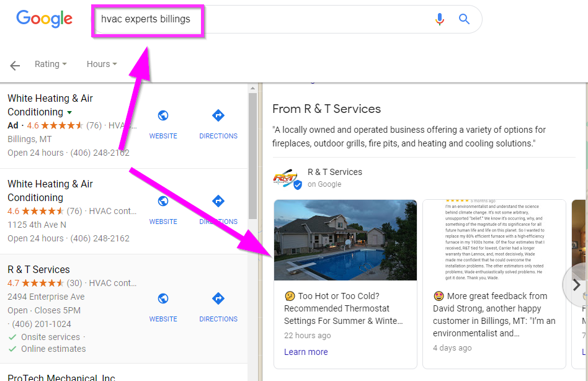The image size is (588, 381).
Task: Click the 'A locally owned and operated business' description
Action: [409, 137]
